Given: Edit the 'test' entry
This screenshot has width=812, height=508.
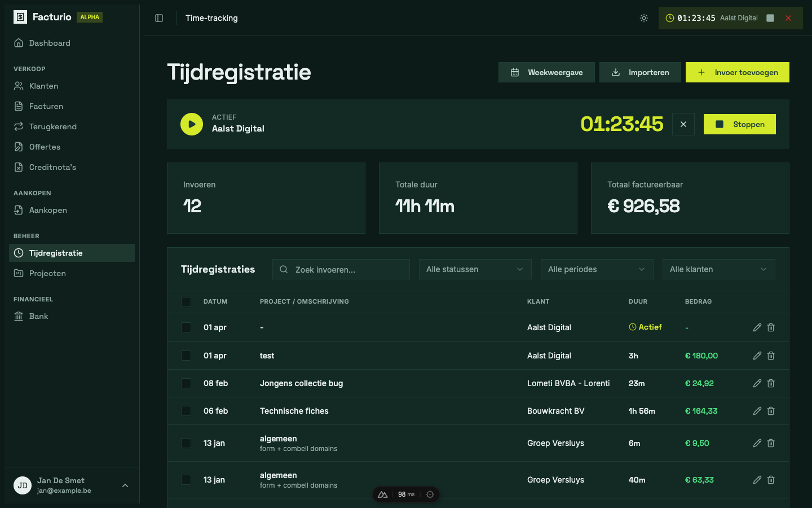Looking at the screenshot, I should 757,356.
